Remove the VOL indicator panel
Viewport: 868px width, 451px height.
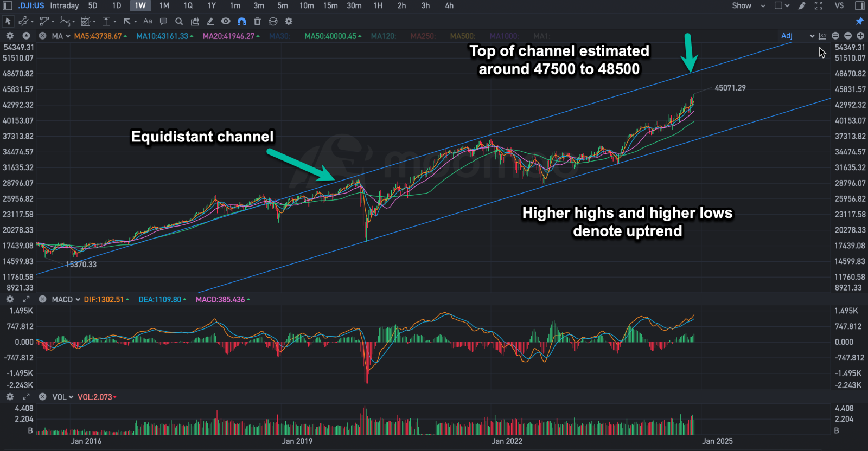point(42,397)
